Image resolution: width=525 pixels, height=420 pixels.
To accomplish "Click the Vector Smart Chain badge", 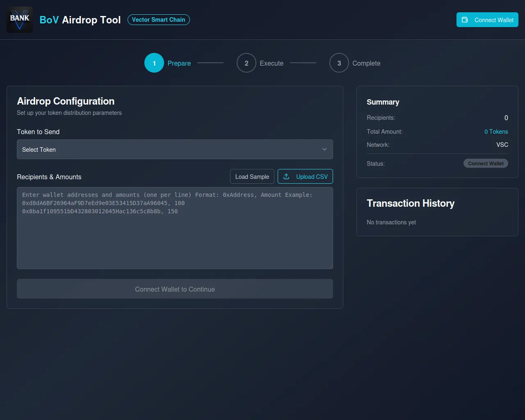I will [x=159, y=20].
